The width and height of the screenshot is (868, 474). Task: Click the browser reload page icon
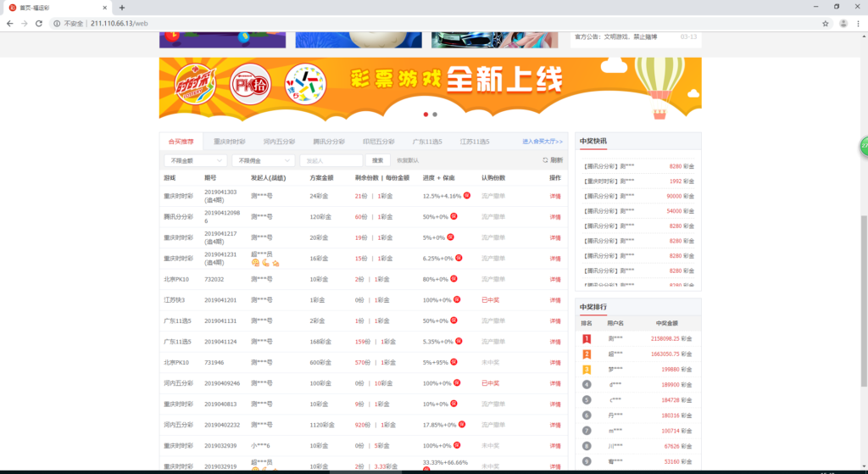(x=40, y=24)
